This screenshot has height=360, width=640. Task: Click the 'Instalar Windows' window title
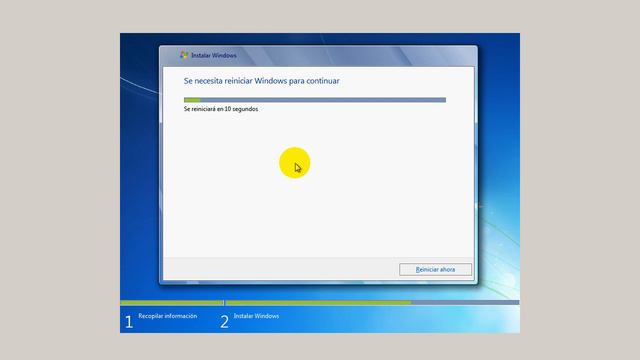click(214, 55)
